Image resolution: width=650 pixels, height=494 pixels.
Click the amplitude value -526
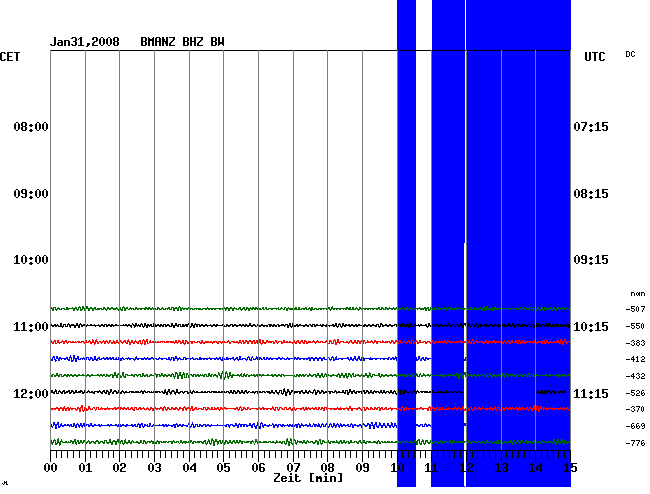click(635, 393)
